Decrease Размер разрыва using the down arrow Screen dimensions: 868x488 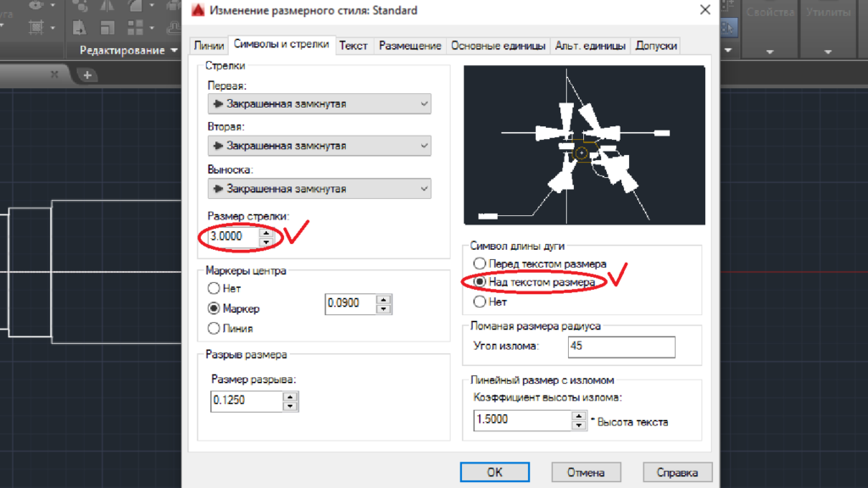(x=291, y=406)
